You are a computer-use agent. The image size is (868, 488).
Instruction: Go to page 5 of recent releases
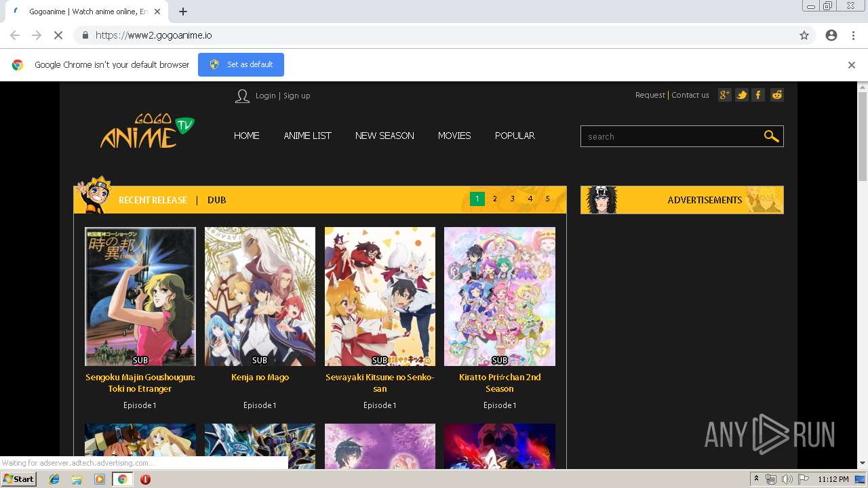click(548, 199)
